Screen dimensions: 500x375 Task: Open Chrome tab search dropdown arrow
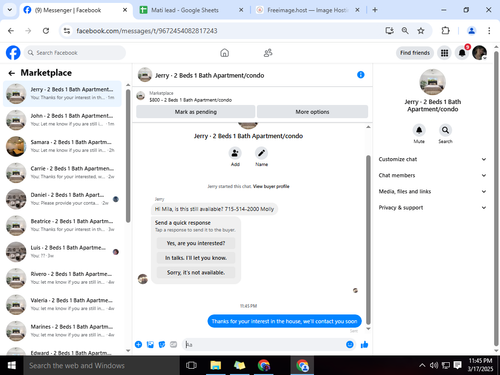pyautogui.click(x=10, y=10)
